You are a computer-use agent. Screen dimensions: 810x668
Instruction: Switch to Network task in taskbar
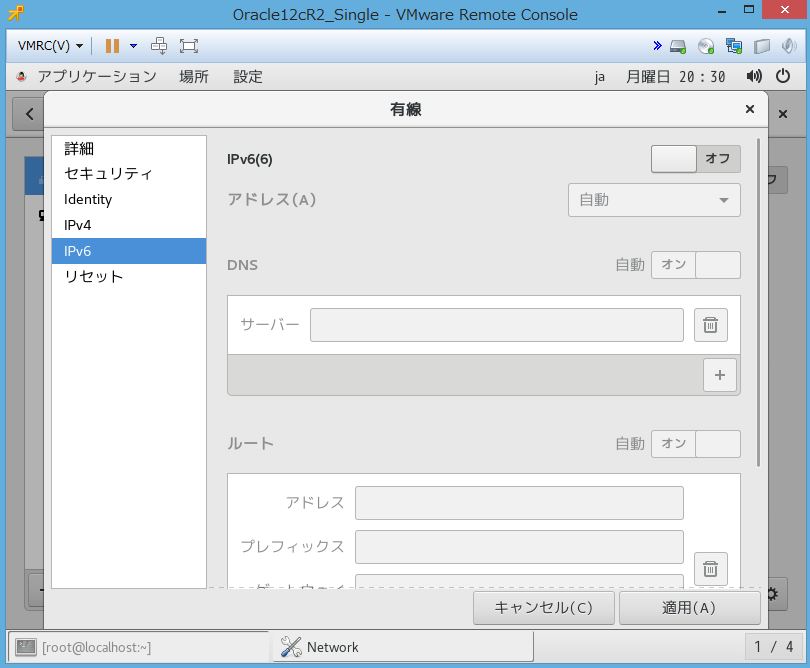coord(403,647)
